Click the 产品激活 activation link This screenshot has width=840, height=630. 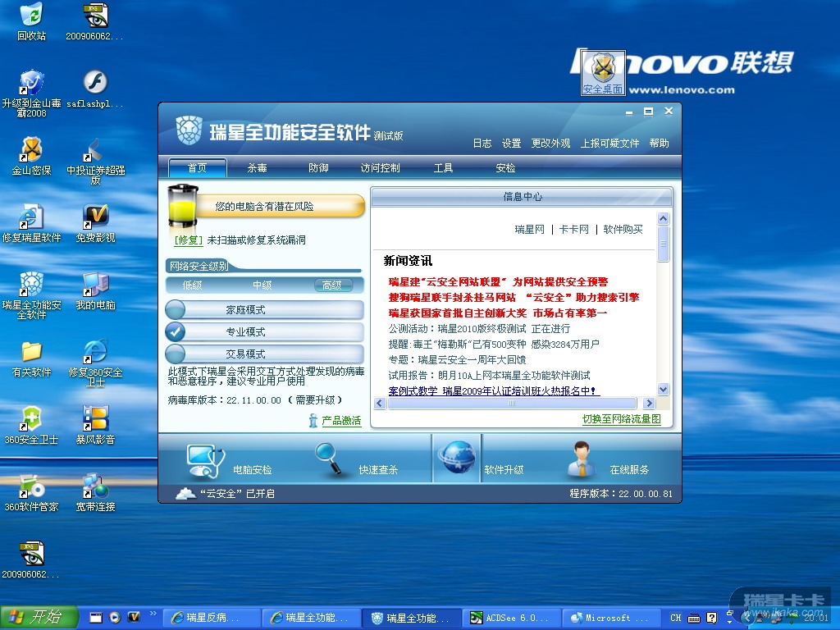click(x=341, y=421)
